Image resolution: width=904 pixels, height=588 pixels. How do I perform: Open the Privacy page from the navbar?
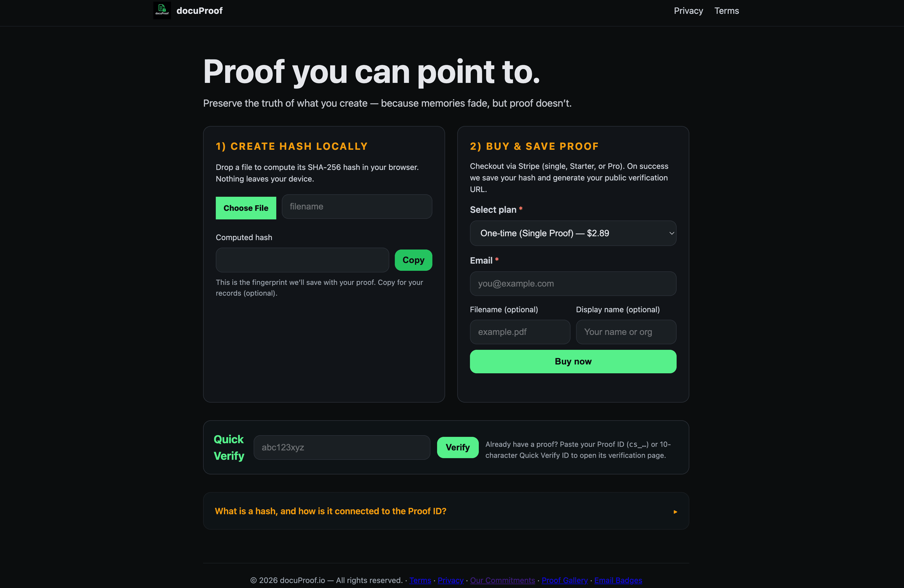(688, 11)
